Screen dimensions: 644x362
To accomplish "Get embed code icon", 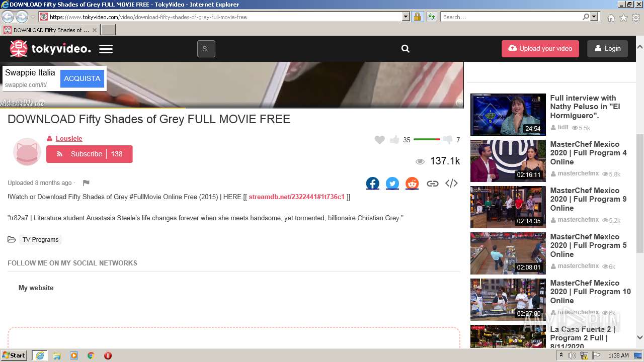I will 451,184.
